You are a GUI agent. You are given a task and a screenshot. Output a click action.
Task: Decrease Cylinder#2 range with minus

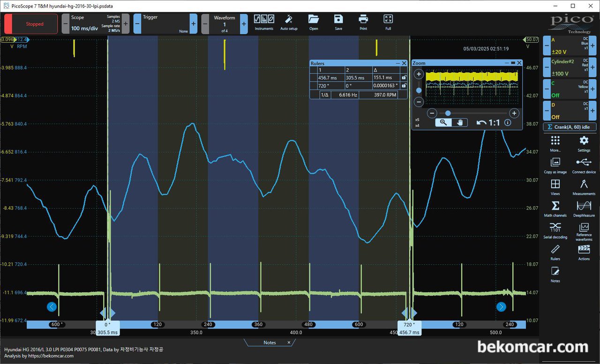click(547, 67)
